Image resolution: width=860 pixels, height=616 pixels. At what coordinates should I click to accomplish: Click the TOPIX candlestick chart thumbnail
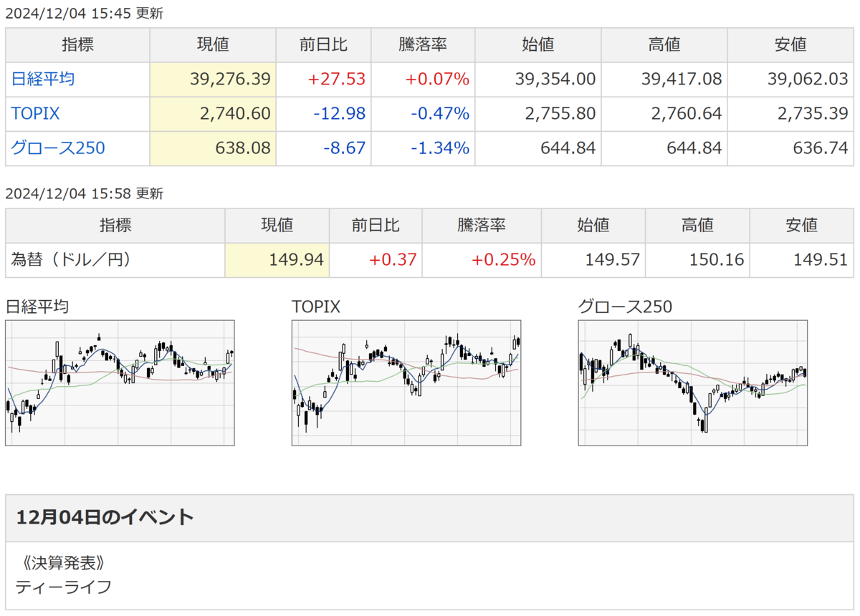(406, 383)
